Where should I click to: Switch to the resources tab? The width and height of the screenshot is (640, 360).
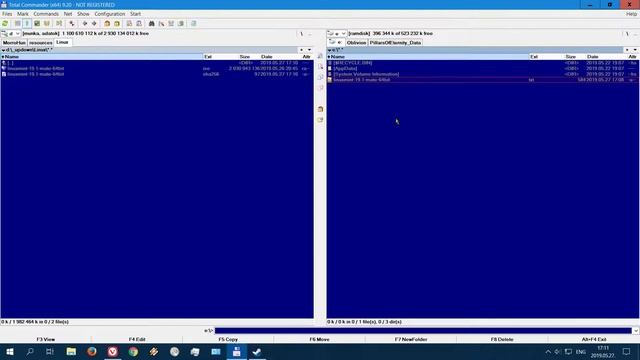click(40, 43)
